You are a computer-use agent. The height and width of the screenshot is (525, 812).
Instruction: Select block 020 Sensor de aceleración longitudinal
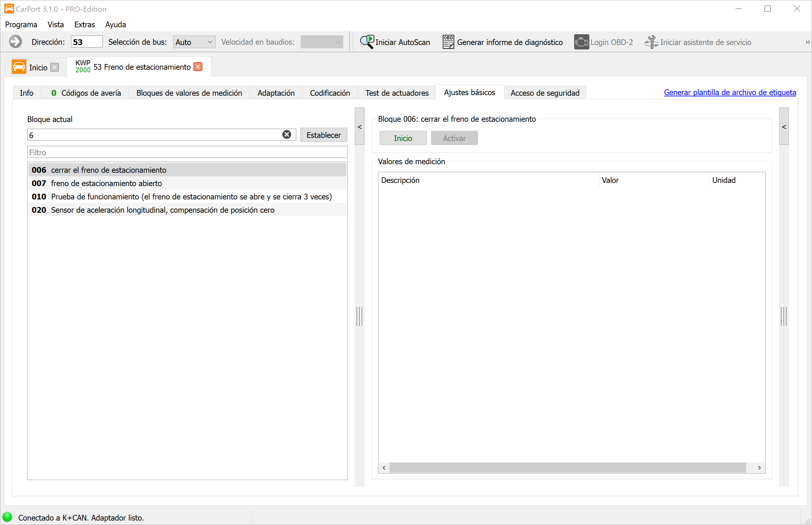[x=187, y=210]
